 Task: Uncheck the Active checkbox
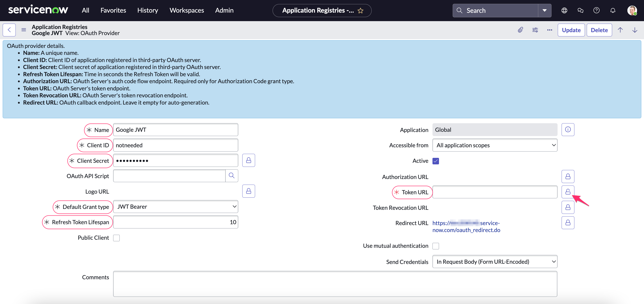(x=436, y=161)
